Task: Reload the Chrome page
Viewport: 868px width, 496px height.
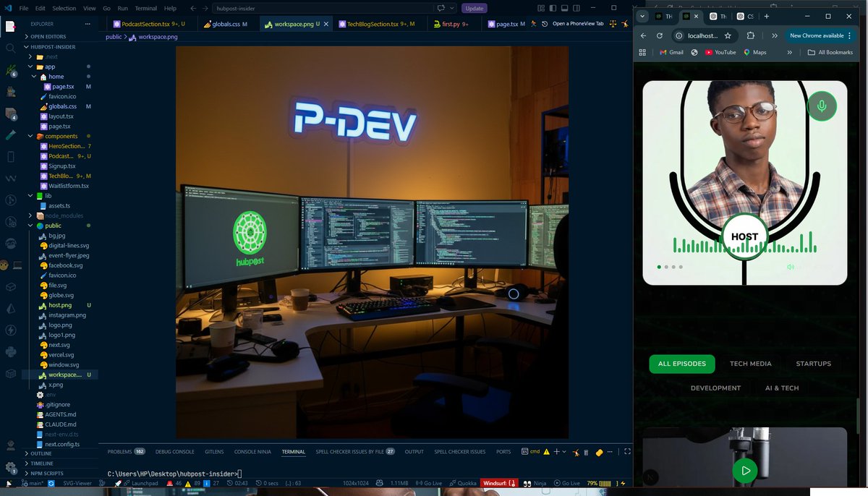Action: [660, 35]
